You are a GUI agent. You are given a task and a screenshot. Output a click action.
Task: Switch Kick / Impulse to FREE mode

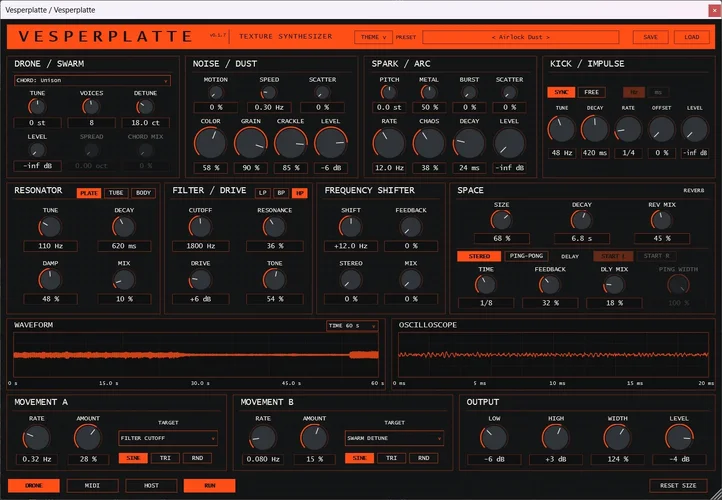(592, 92)
